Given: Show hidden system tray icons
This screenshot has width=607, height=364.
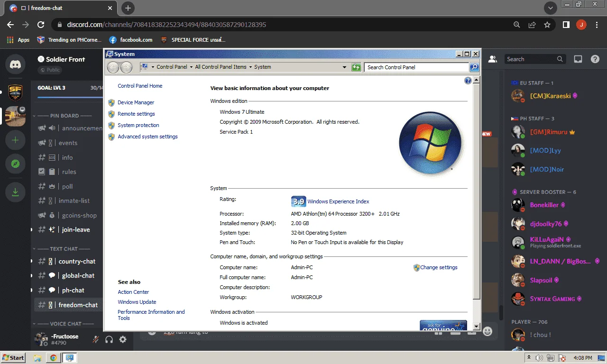Looking at the screenshot, I should (529, 358).
